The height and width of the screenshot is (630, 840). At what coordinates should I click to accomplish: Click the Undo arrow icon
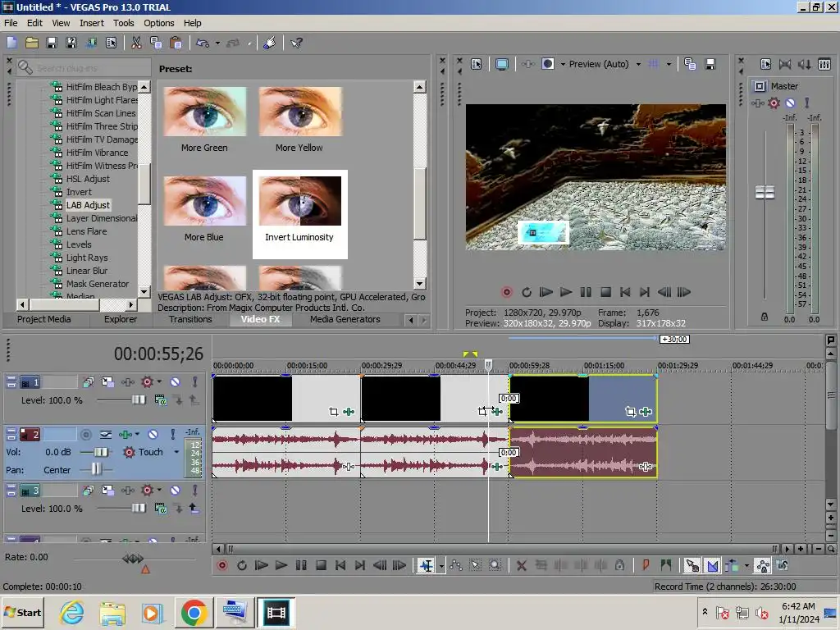(203, 43)
